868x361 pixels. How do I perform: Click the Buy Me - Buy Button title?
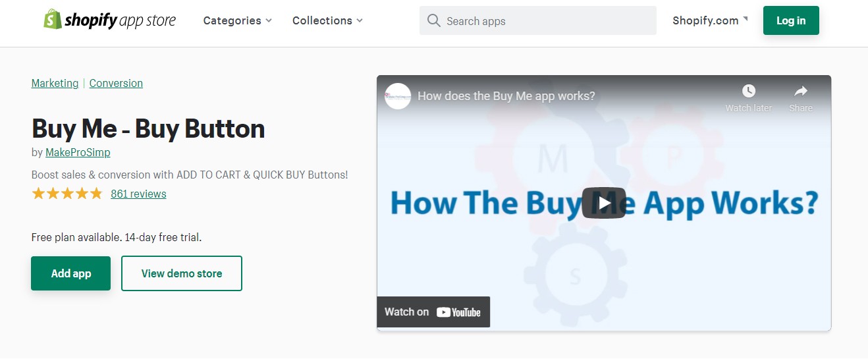[148, 128]
